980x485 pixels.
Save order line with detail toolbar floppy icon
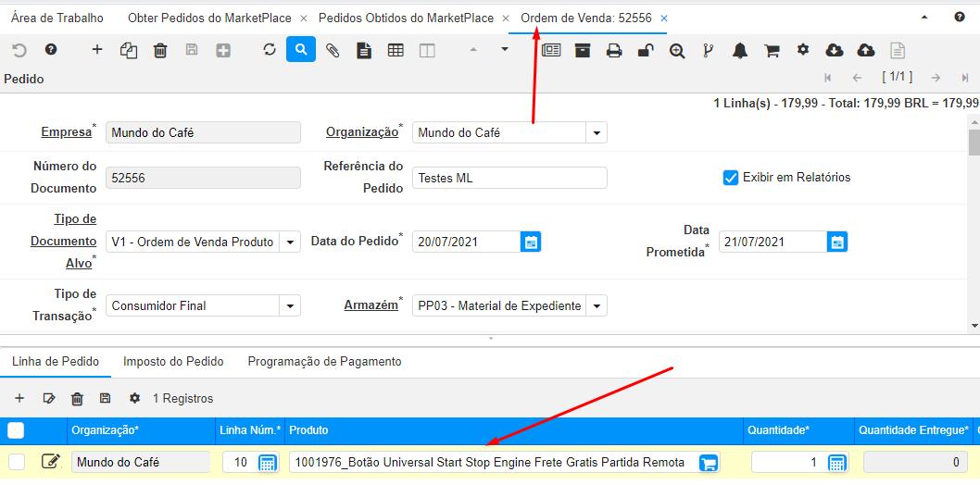106,398
